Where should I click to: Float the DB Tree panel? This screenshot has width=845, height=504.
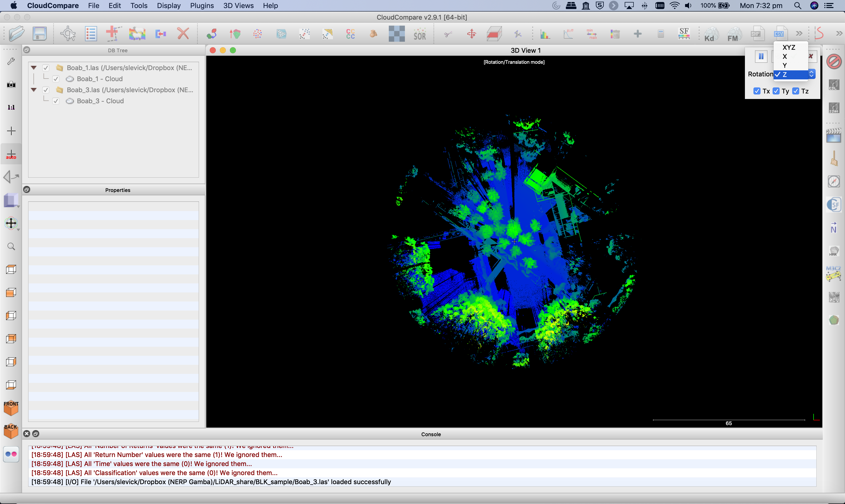pos(26,50)
